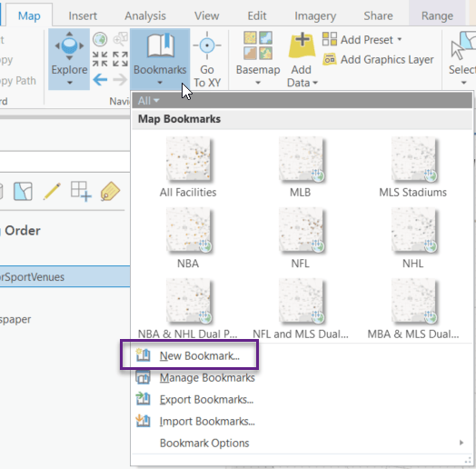Collapse the Bookmarks dropdown arrow
476x469 pixels.
point(160,83)
